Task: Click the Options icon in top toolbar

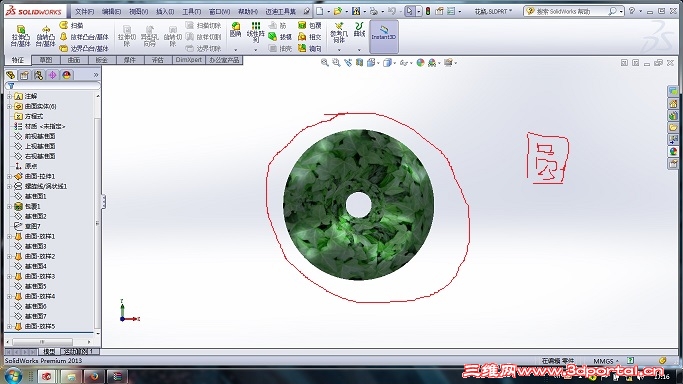Action: click(451, 11)
